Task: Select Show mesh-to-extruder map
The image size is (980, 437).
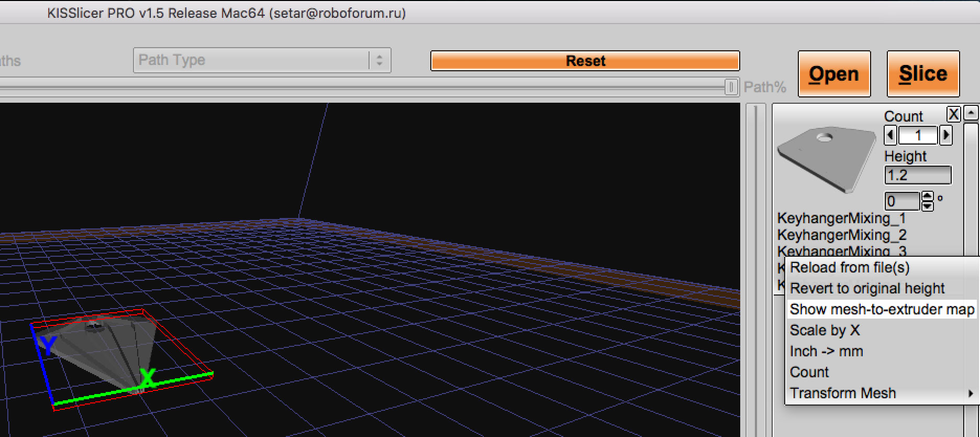Action: pyautogui.click(x=882, y=309)
